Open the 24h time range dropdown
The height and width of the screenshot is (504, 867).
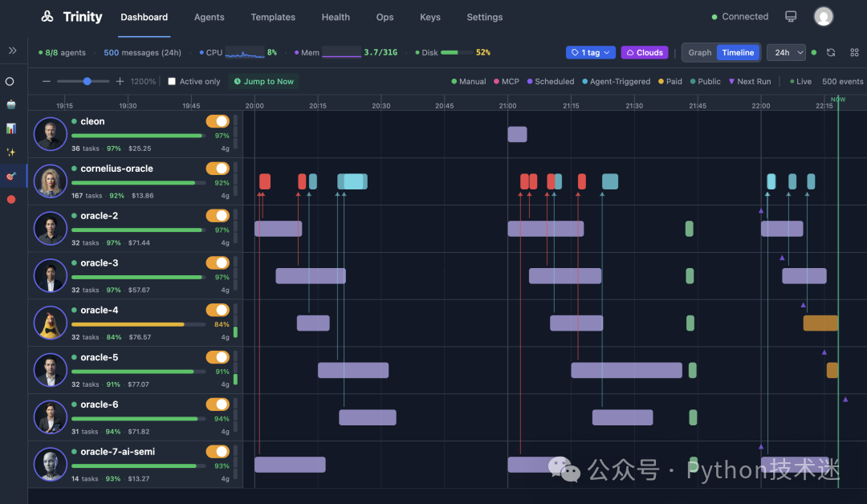pyautogui.click(x=786, y=52)
